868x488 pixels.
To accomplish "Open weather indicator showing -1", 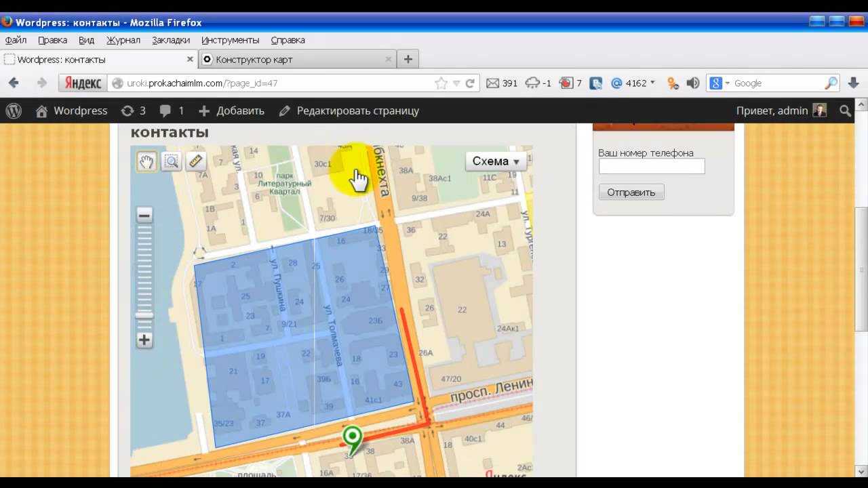I will 538,83.
